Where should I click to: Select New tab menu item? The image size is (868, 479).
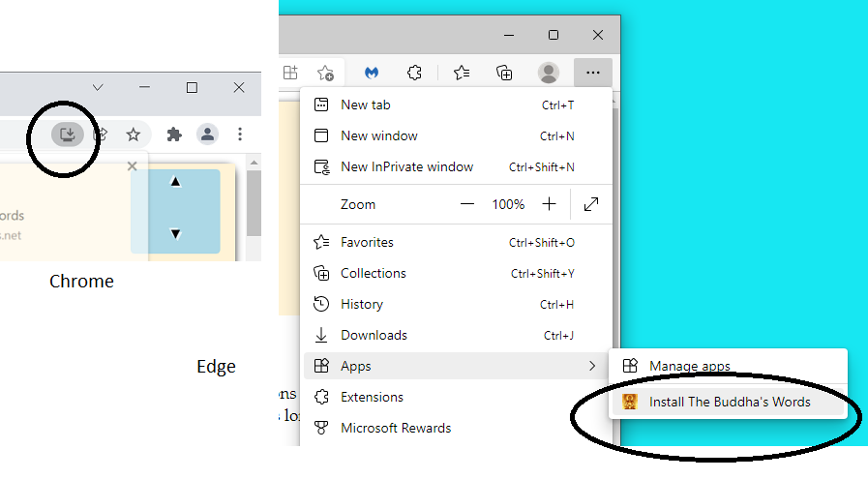(456, 105)
